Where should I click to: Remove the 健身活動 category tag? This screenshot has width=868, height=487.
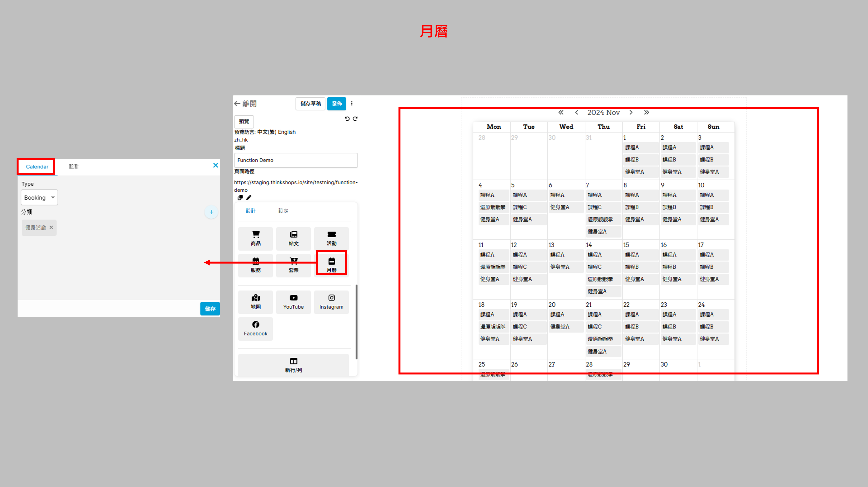[x=51, y=227]
